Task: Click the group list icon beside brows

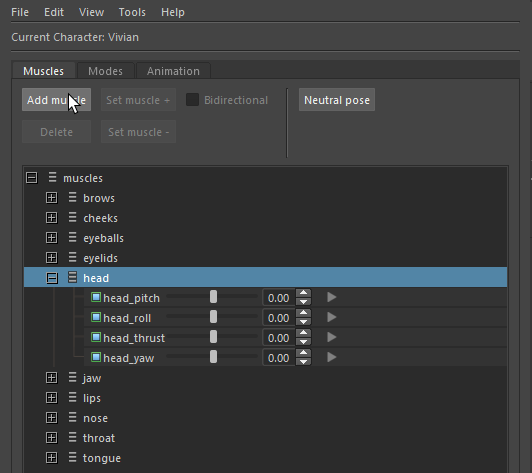Action: pyautogui.click(x=72, y=197)
